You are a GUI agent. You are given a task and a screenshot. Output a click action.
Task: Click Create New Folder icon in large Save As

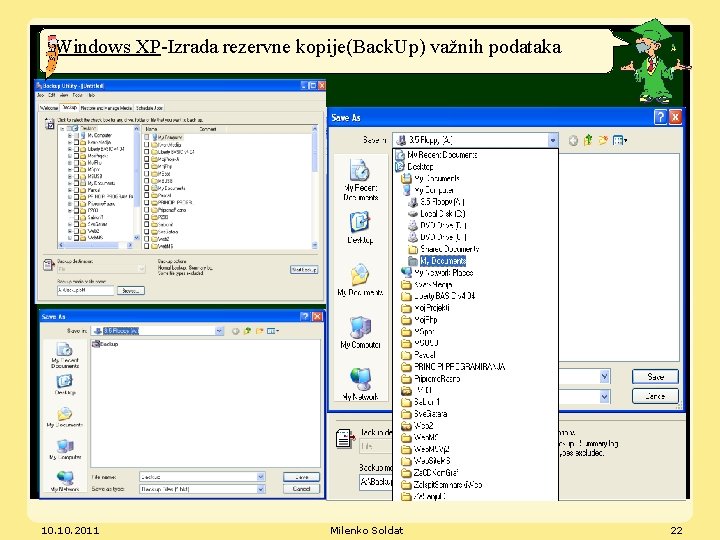[603, 140]
